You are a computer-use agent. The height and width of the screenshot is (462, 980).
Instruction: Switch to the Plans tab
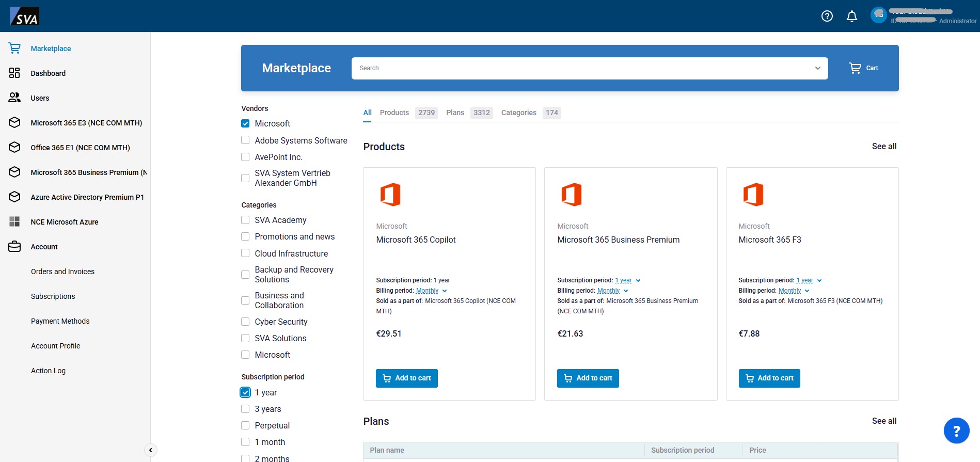pos(455,113)
